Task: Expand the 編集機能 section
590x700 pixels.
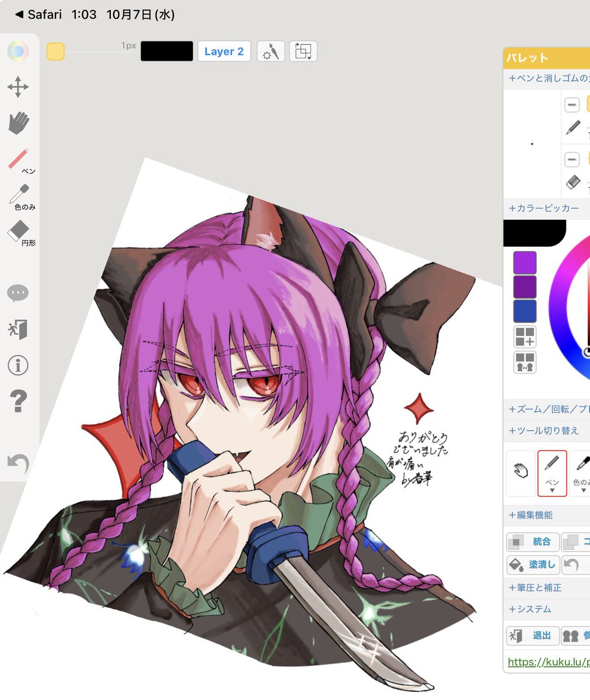Action: point(530,515)
